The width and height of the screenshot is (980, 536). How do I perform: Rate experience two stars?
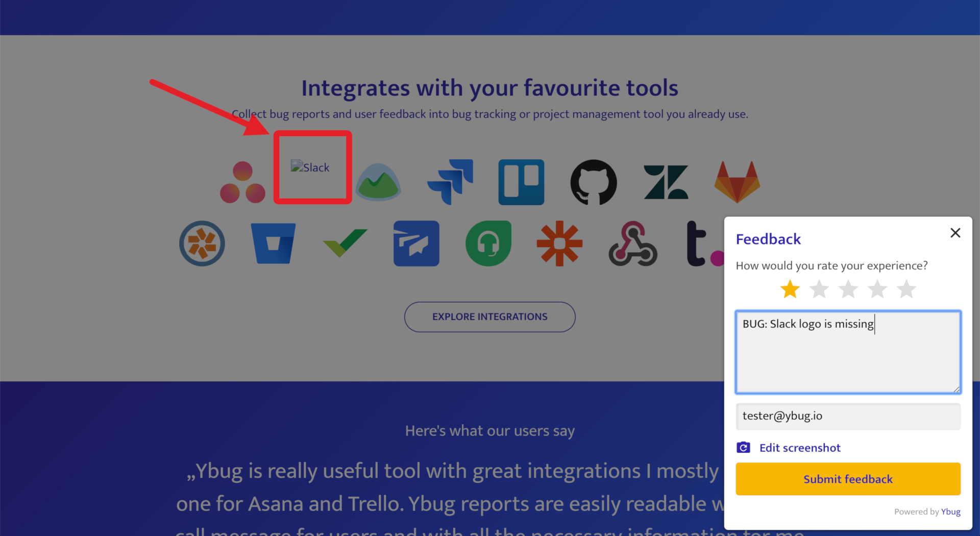click(819, 289)
